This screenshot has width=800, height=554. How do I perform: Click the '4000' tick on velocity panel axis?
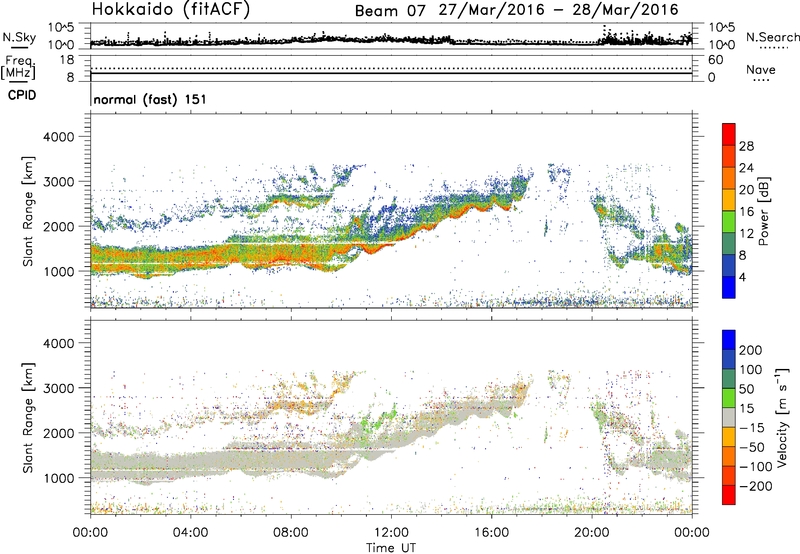click(x=59, y=344)
